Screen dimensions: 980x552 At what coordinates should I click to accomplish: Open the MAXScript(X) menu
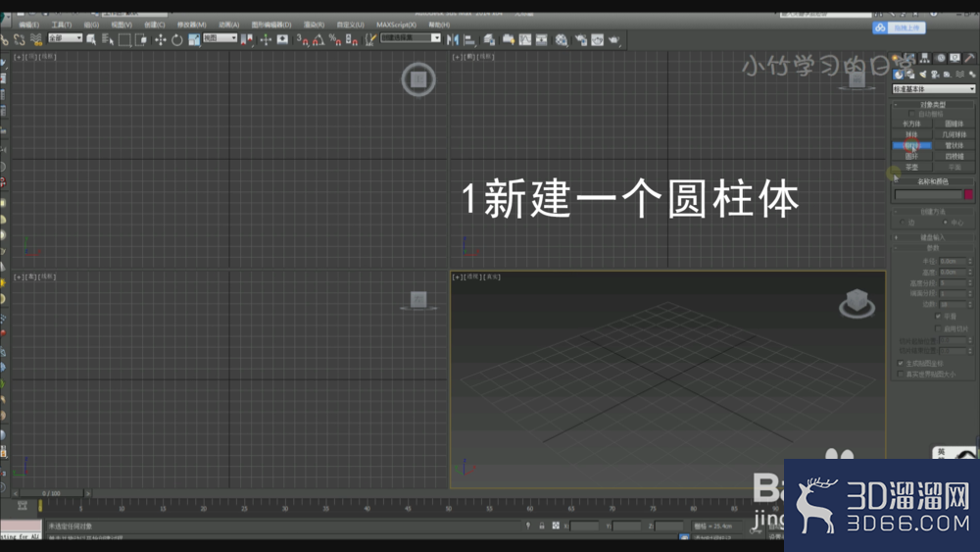coord(396,25)
